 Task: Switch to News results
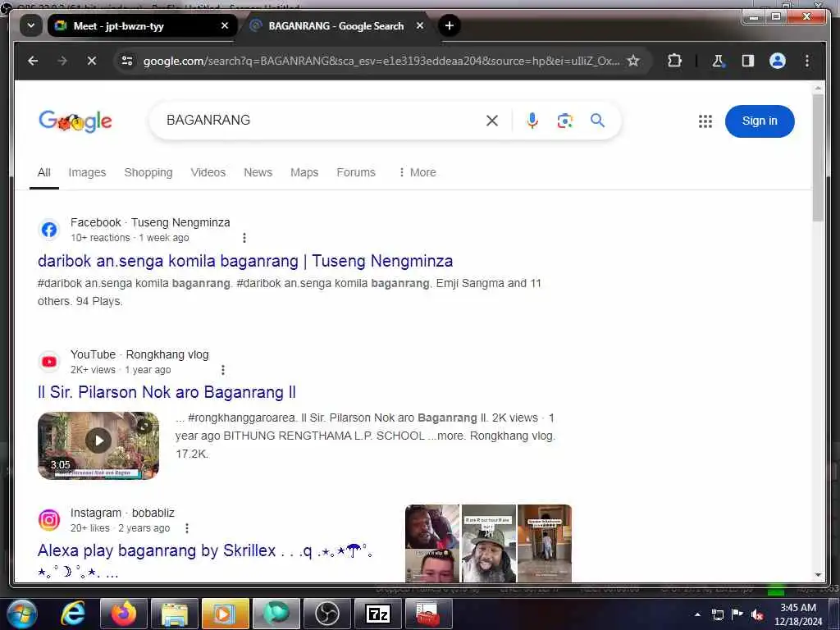point(258,172)
